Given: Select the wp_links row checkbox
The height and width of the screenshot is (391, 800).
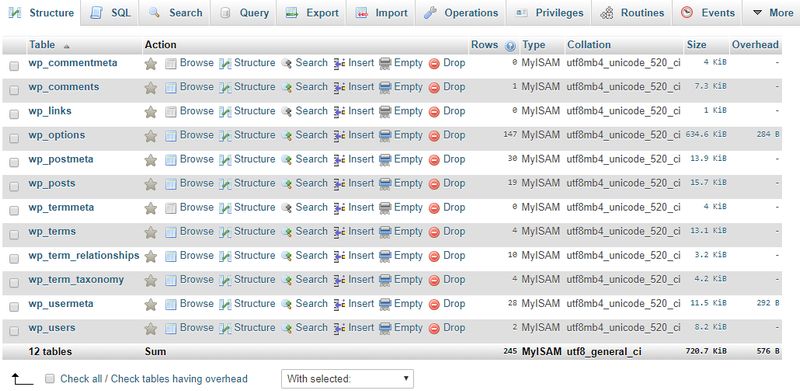Looking at the screenshot, I should click(14, 114).
